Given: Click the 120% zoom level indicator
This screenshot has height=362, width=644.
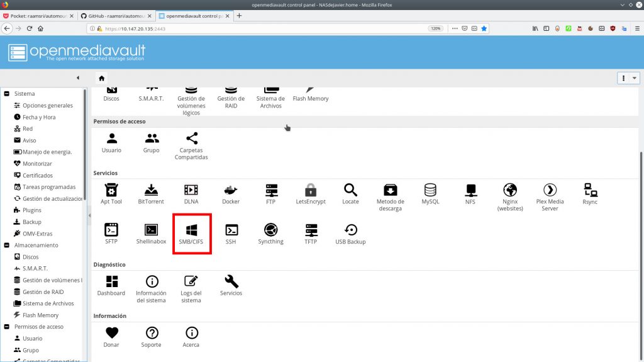Looking at the screenshot, I should 435,28.
